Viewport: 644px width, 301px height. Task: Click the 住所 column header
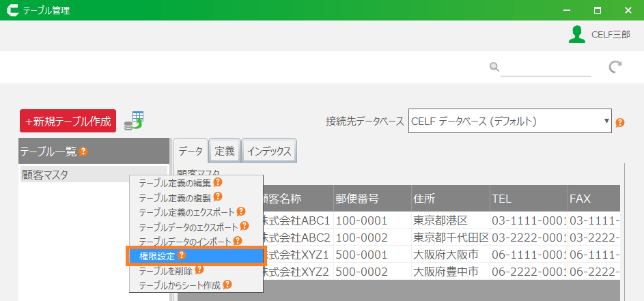[450, 199]
